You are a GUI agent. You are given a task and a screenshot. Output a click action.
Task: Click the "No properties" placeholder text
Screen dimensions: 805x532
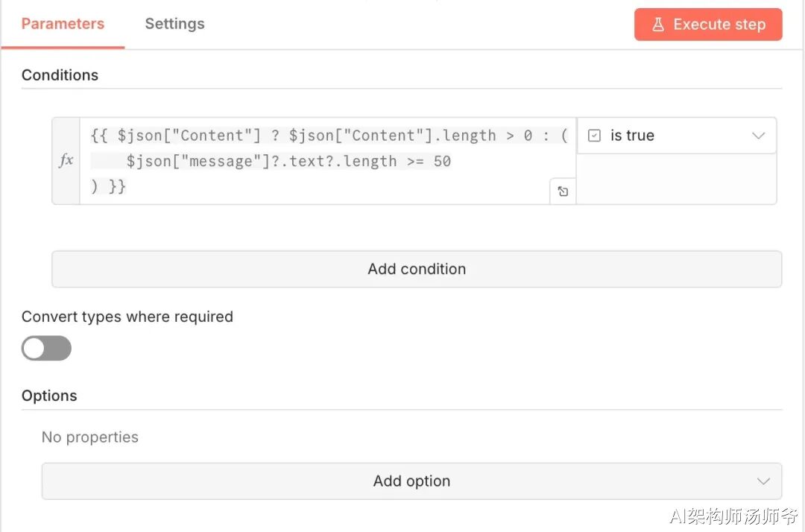[x=90, y=437]
